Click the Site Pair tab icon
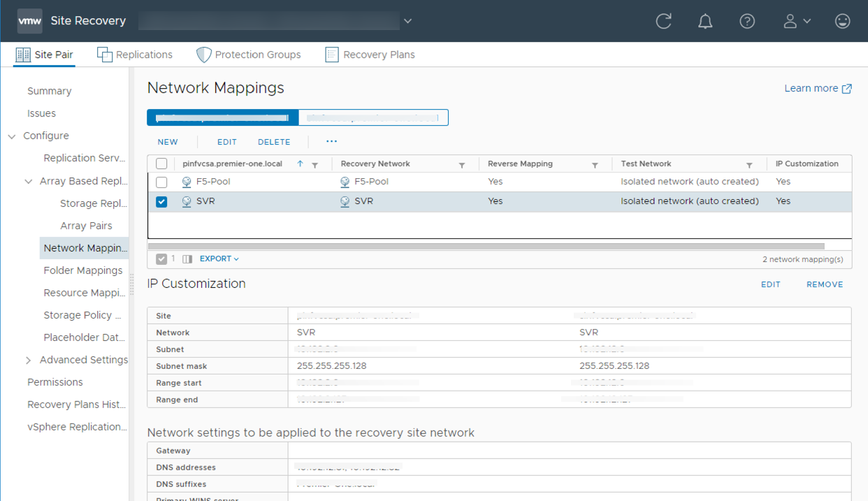The width and height of the screenshot is (868, 501). click(x=23, y=55)
